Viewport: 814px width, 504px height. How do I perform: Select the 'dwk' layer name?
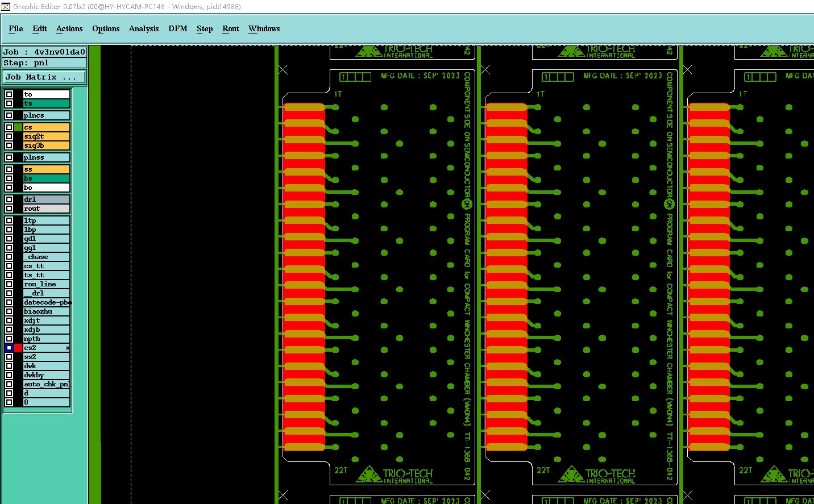(47, 366)
